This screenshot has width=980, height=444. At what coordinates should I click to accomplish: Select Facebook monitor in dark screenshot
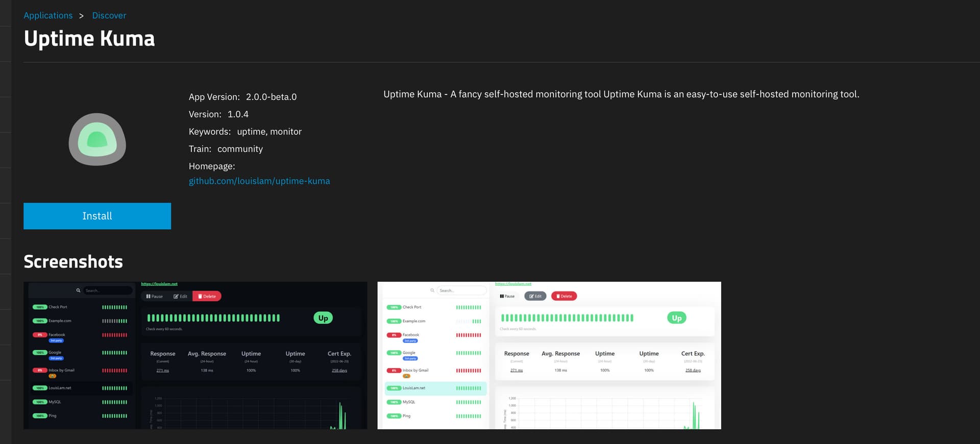pos(57,335)
